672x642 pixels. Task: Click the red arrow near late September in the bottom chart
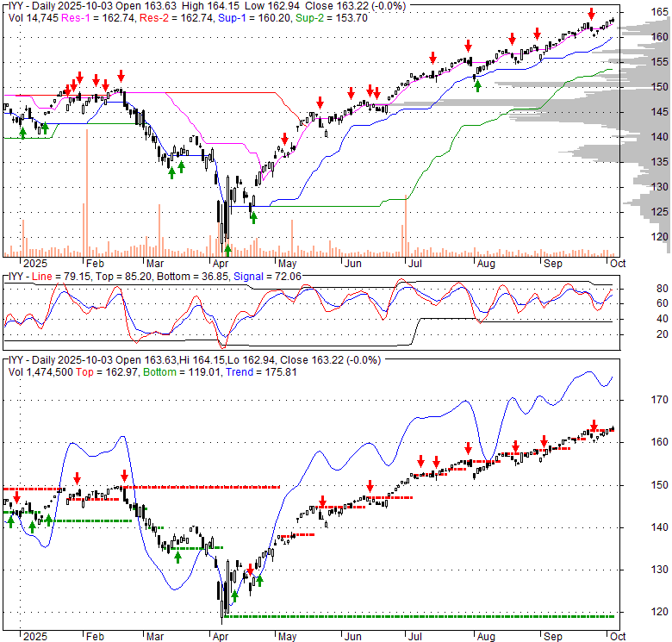(x=594, y=427)
